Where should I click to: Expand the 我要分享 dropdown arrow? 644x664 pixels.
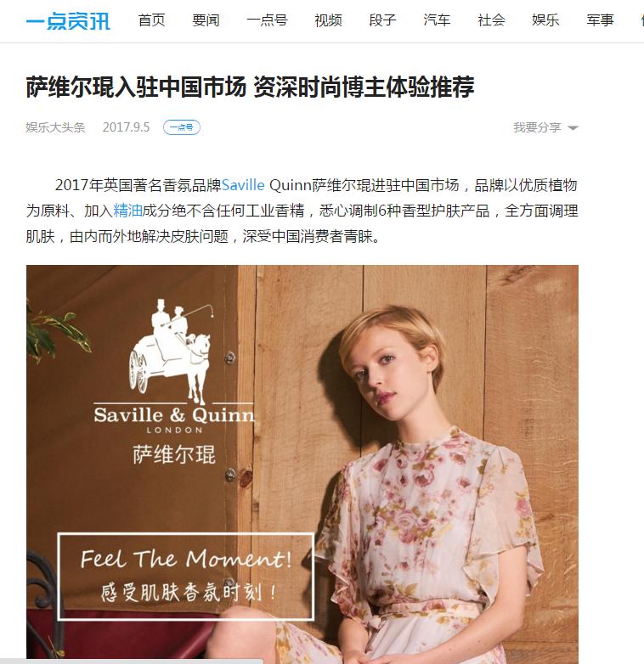point(573,128)
